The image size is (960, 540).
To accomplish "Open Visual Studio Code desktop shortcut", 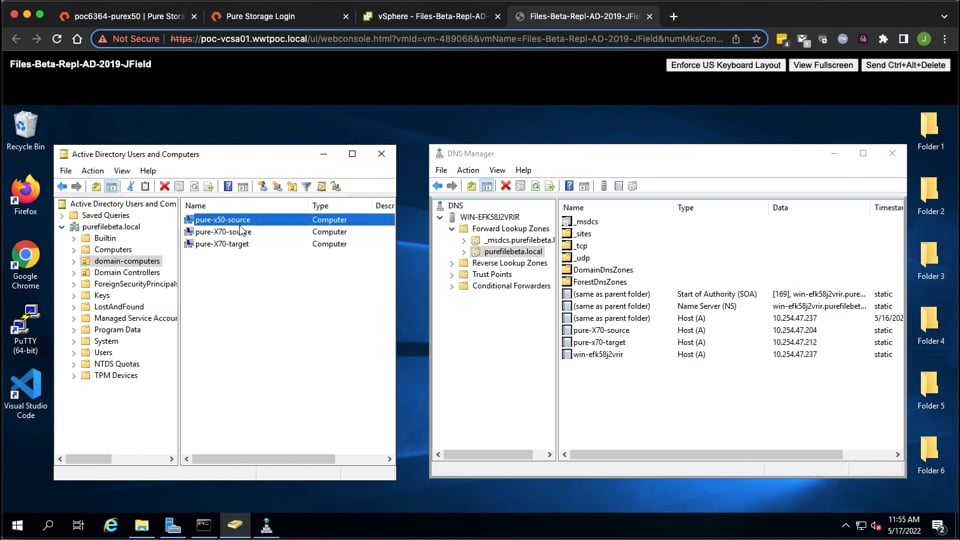I will pos(25,394).
